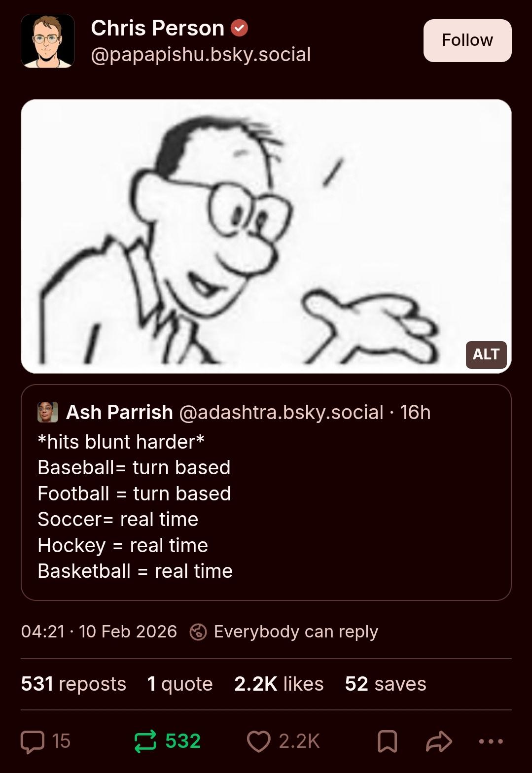Open the @adashtra.bsky.social handle
The image size is (532, 773).
tap(281, 413)
